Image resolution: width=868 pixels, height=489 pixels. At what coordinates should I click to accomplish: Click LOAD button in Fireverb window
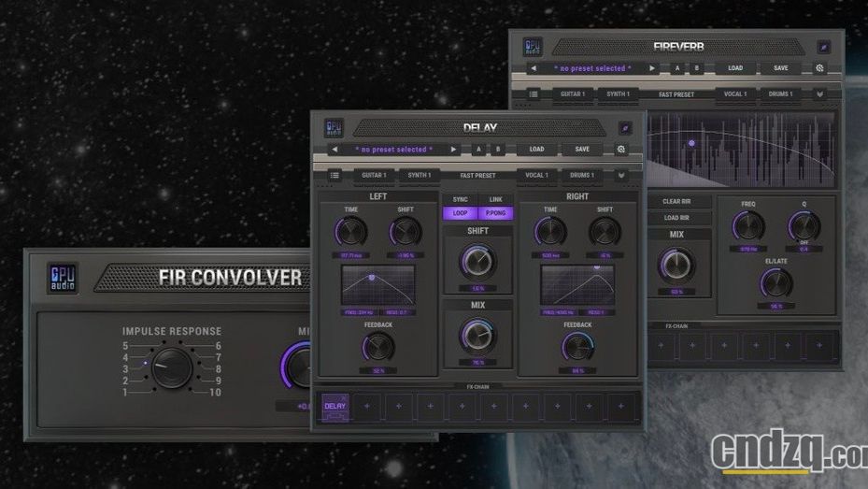click(735, 68)
